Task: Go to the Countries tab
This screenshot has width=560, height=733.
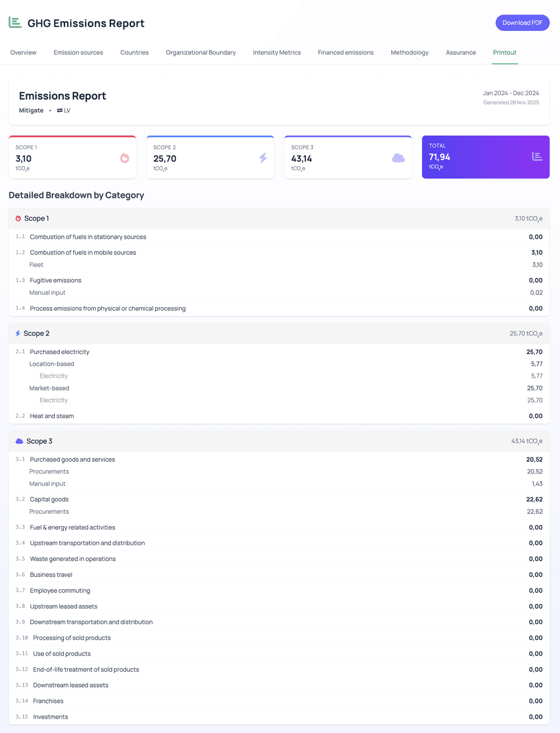Action: click(x=134, y=53)
